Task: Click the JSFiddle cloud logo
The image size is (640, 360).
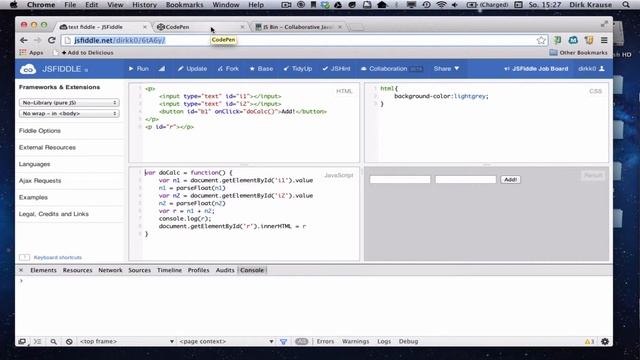Action: (28, 69)
